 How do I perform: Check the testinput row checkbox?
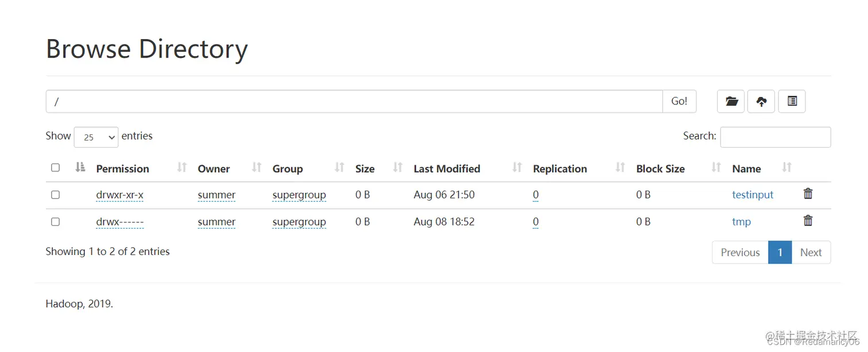(55, 195)
